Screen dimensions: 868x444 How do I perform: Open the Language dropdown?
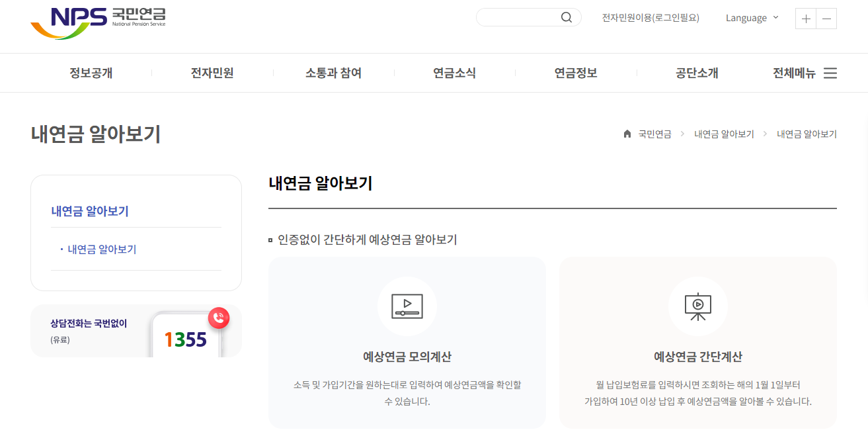point(752,18)
